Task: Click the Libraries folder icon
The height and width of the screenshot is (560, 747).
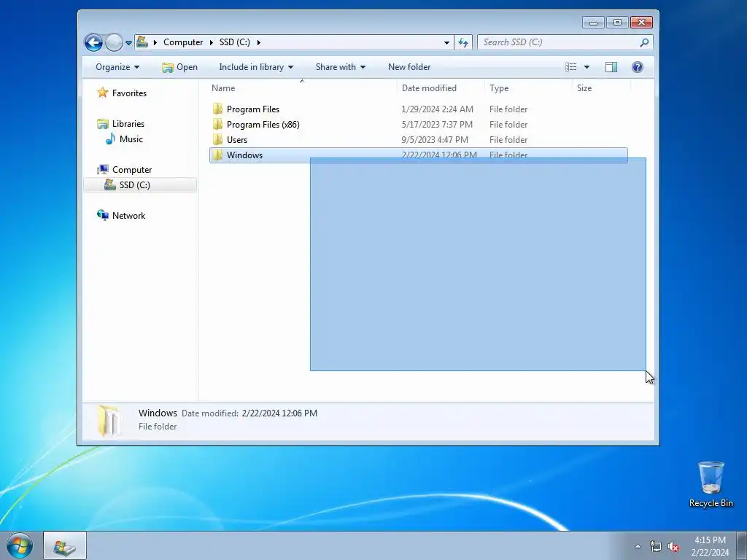Action: coord(102,124)
